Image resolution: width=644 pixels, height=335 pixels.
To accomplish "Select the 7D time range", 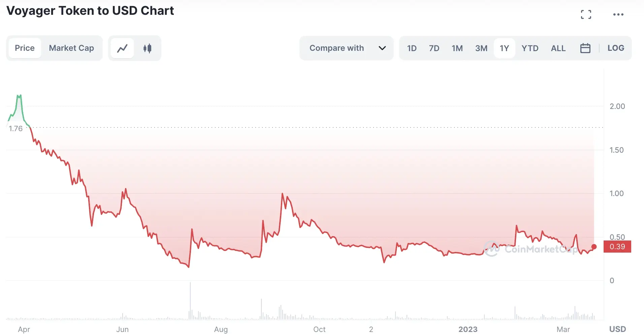I will pos(434,48).
